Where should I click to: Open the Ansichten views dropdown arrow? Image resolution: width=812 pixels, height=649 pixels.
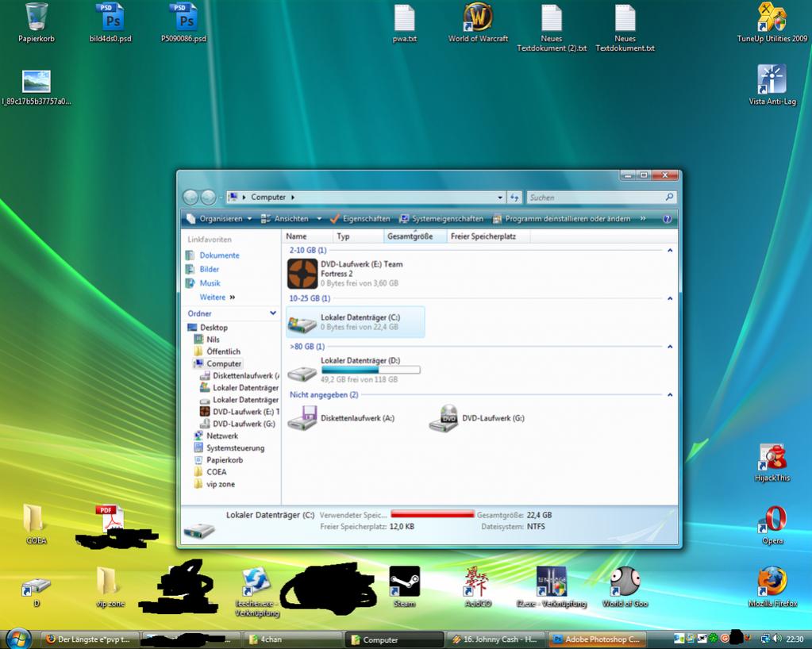tap(319, 219)
